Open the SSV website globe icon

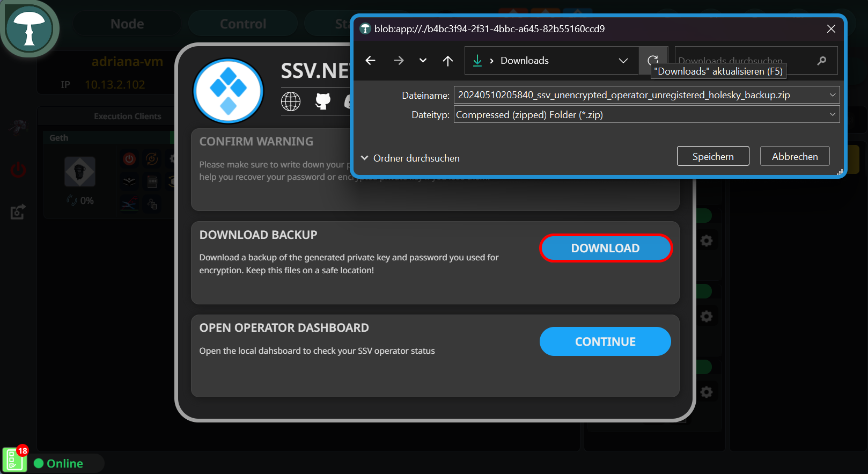tap(291, 101)
